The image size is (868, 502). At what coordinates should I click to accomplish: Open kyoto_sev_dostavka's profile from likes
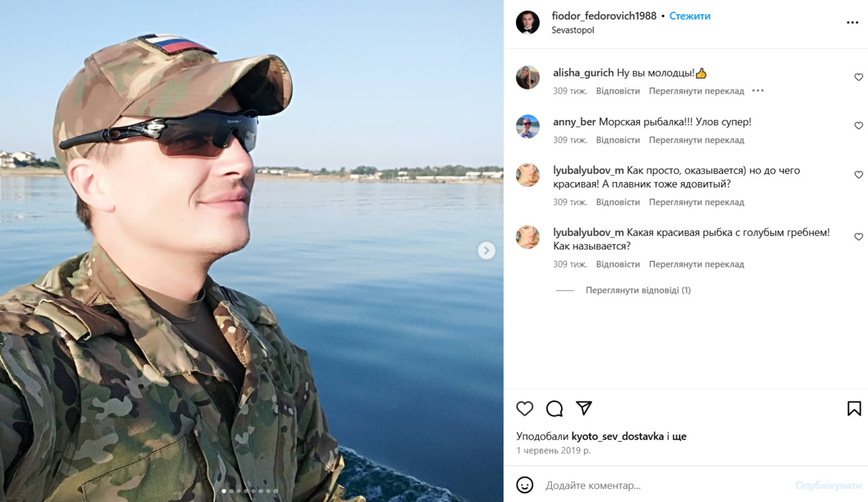pyautogui.click(x=618, y=436)
